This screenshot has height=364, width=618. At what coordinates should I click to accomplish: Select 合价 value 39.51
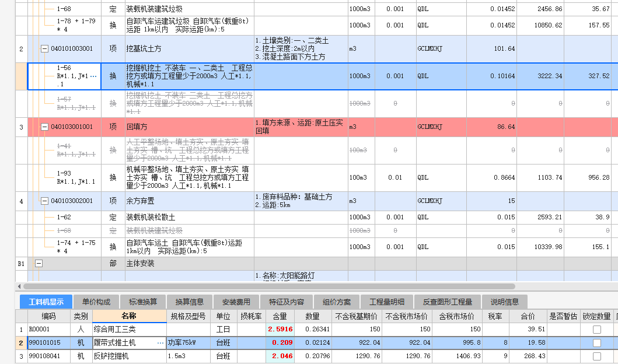528,330
